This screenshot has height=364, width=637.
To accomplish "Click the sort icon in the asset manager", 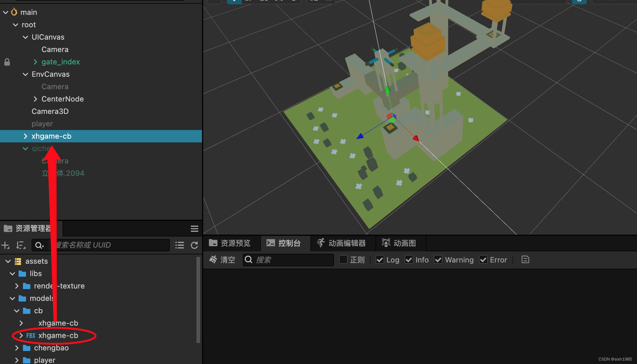I will pos(20,245).
